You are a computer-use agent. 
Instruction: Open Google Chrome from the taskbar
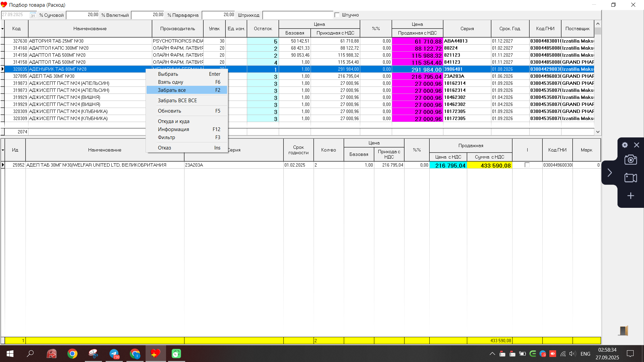(x=72, y=354)
